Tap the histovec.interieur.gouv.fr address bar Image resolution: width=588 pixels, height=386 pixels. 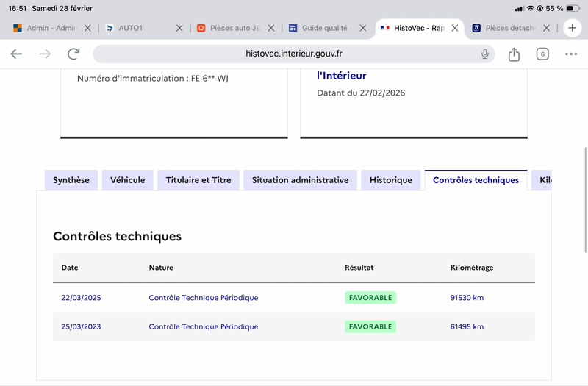point(294,54)
